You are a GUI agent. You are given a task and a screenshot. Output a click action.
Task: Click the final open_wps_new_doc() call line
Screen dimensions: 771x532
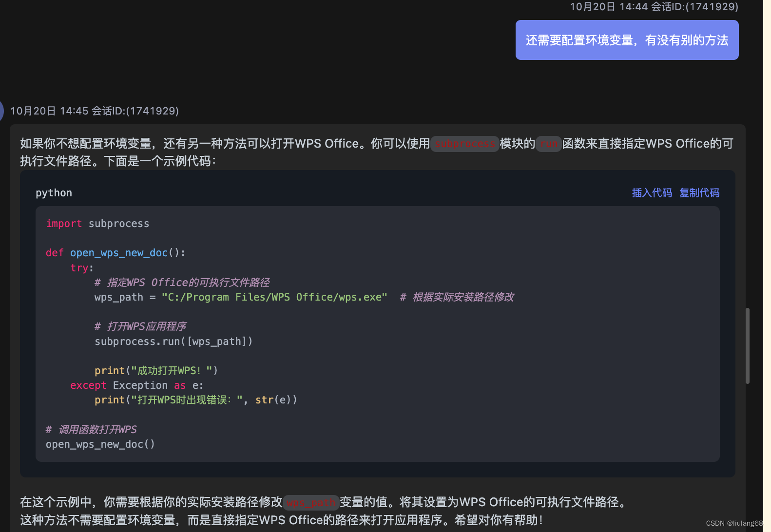(100, 444)
